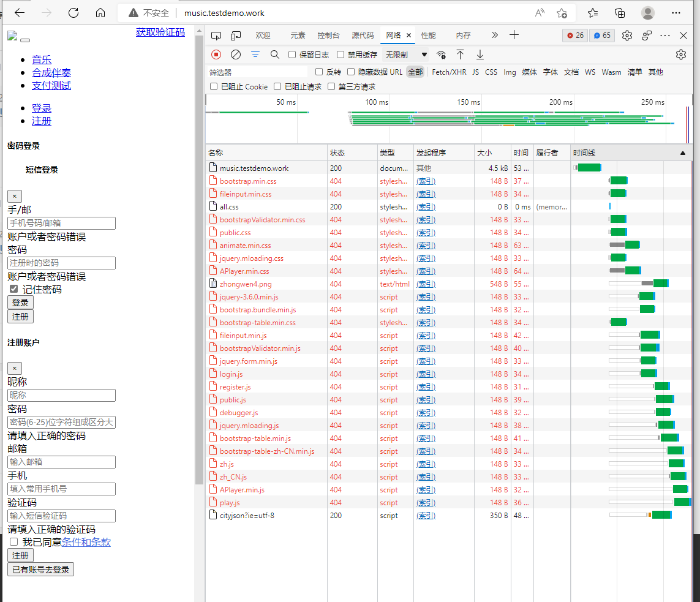The height and width of the screenshot is (602, 700).
Task: Import a HAR file
Action: [x=461, y=55]
